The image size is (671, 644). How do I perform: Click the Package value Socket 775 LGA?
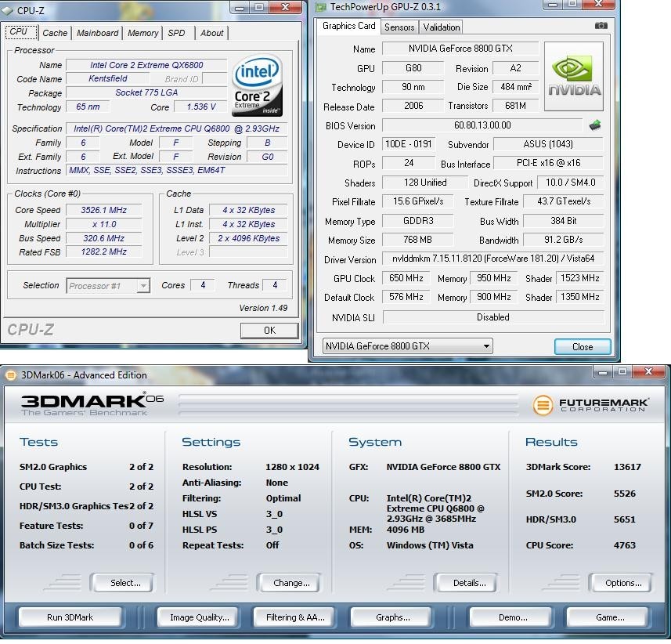146,93
